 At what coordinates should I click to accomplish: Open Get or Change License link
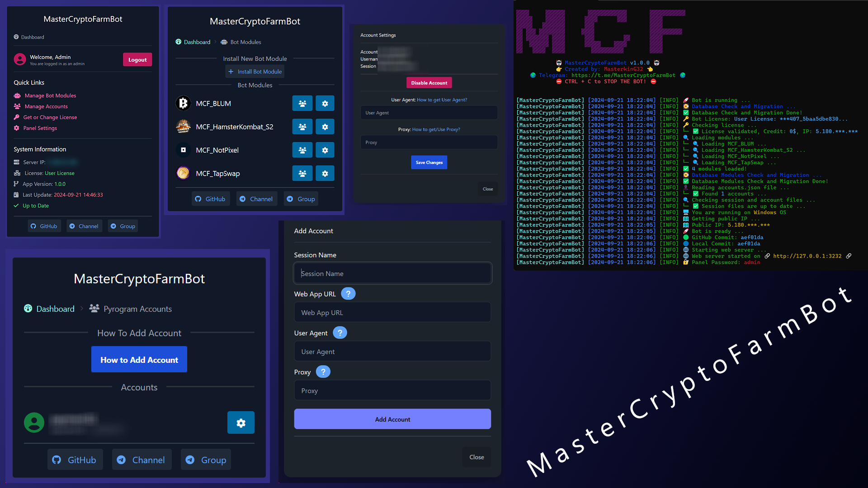[x=50, y=117]
